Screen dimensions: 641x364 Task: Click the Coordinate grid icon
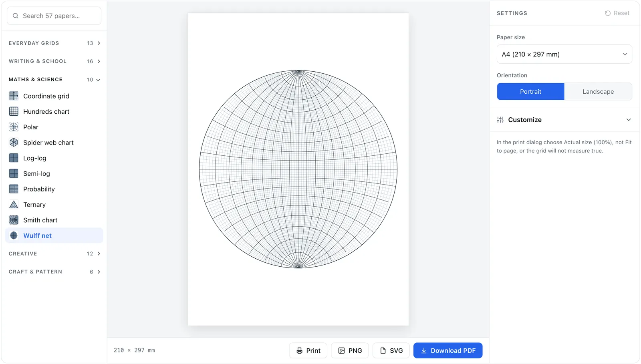tap(14, 96)
